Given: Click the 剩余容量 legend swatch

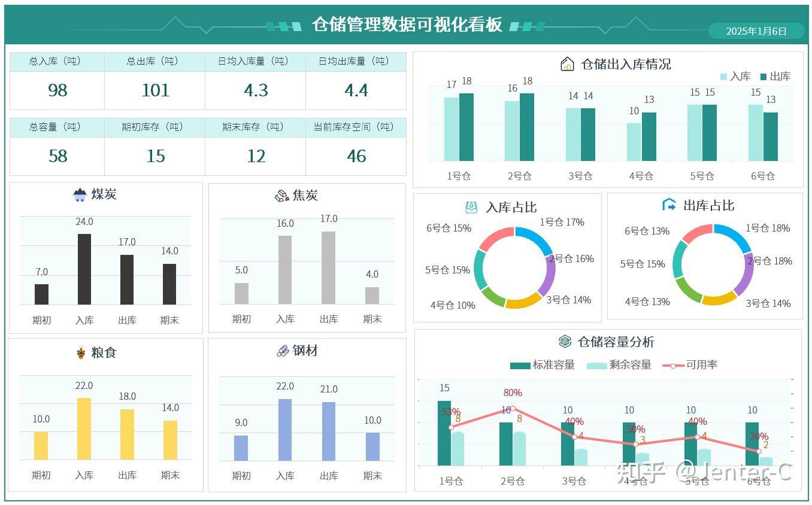Looking at the screenshot, I should click(x=597, y=365).
